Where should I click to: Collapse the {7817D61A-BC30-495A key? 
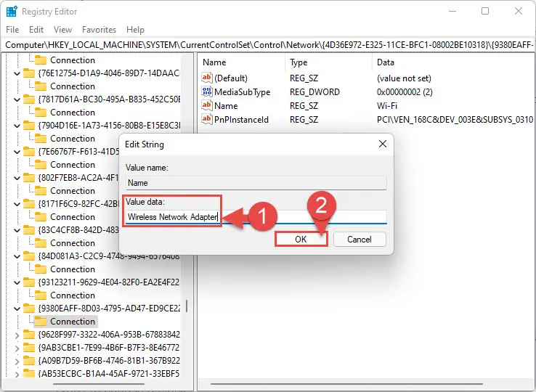(x=17, y=99)
